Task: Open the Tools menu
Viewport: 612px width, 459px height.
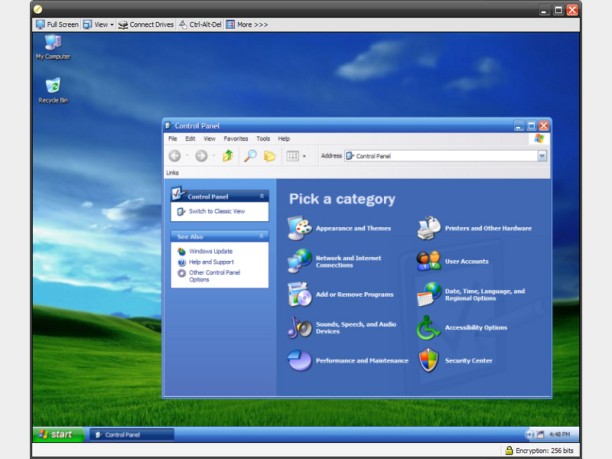Action: click(x=263, y=139)
